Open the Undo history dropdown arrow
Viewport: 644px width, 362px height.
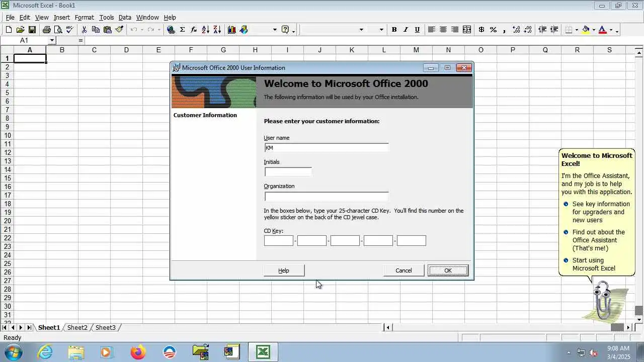point(142,30)
